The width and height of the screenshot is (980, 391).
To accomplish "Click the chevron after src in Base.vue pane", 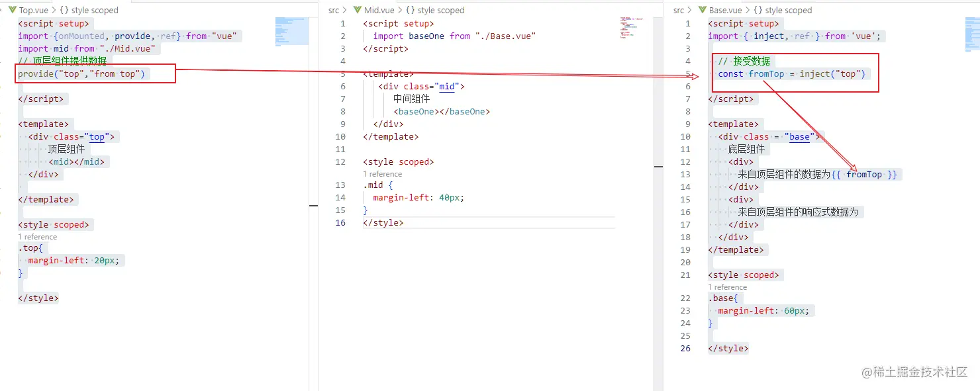I will (691, 10).
